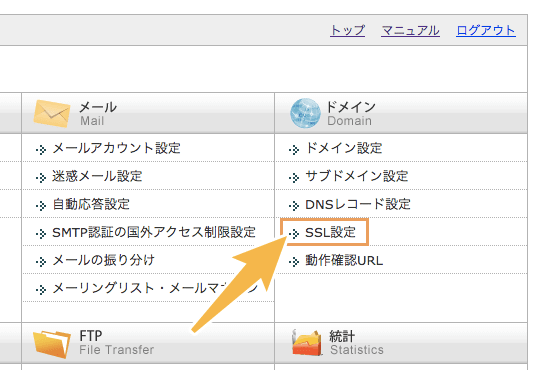Open the トップ link
This screenshot has height=370, width=536.
pyautogui.click(x=347, y=30)
